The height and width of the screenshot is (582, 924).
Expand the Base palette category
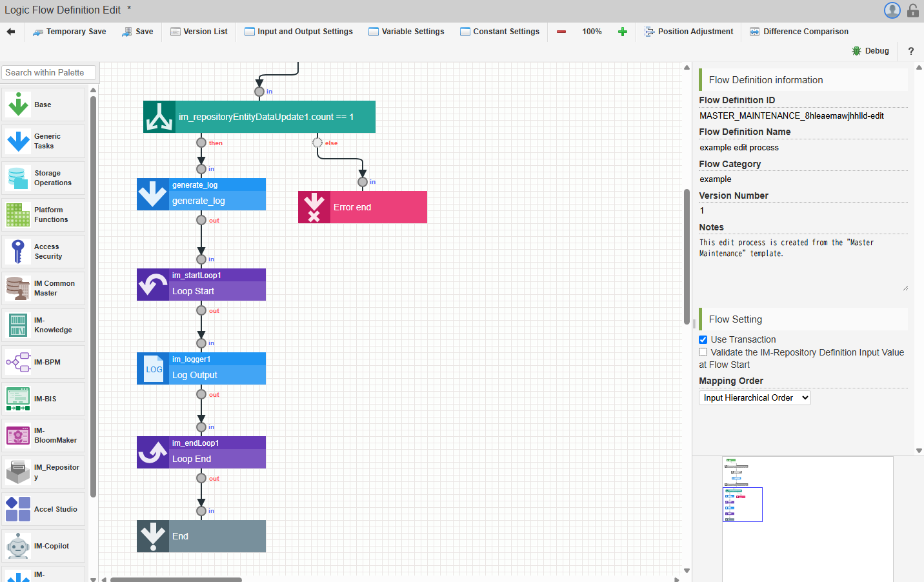click(43, 105)
